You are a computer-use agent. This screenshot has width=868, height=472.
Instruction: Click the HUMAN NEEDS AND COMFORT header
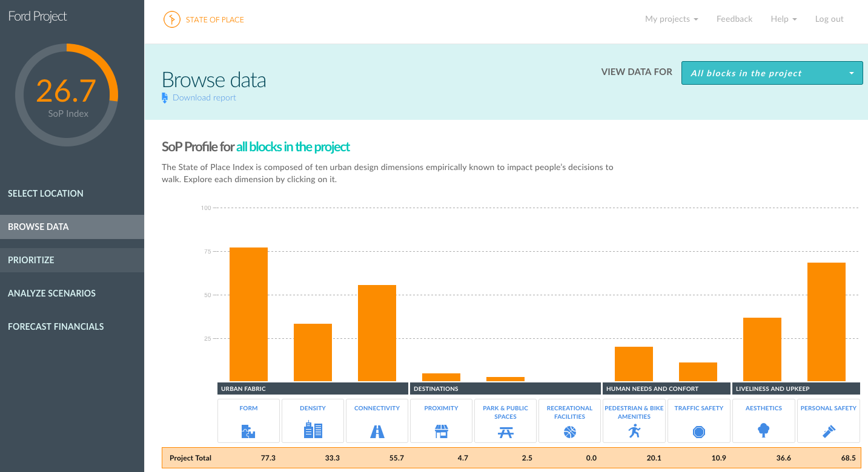[x=666, y=388]
